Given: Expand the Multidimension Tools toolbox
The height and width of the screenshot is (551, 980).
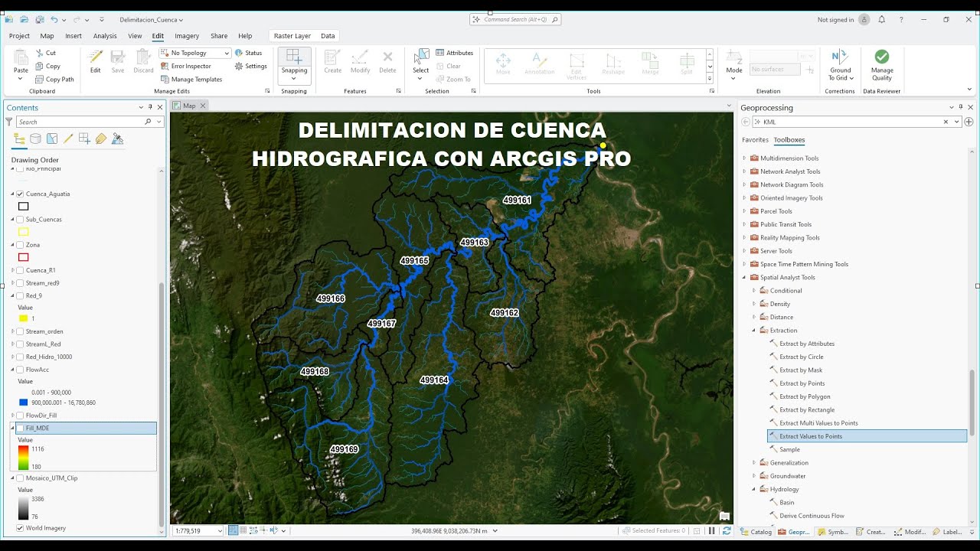Looking at the screenshot, I should tap(744, 158).
